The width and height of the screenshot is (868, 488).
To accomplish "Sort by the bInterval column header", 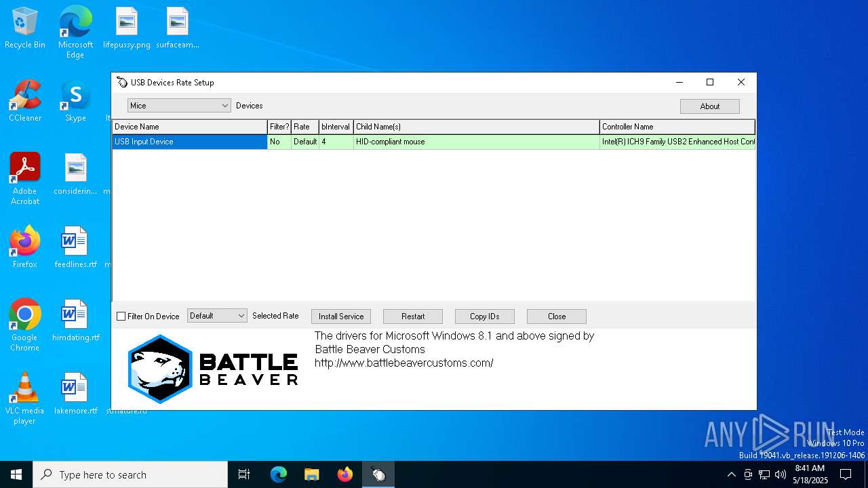I will (x=336, y=127).
